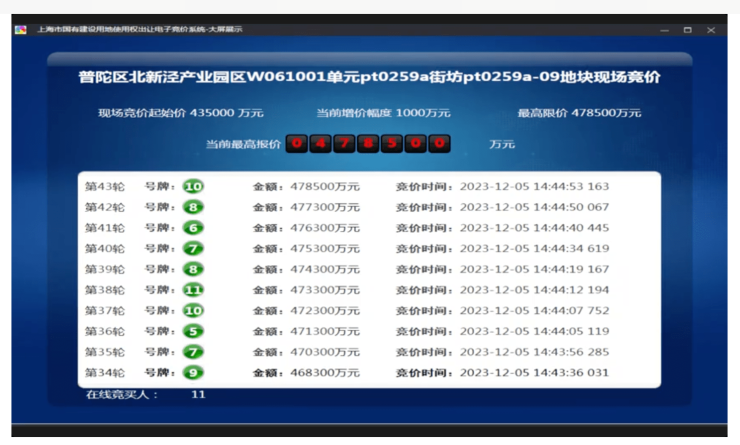Click bidder badge 6 in round 41
The image size is (740, 445).
point(193,228)
